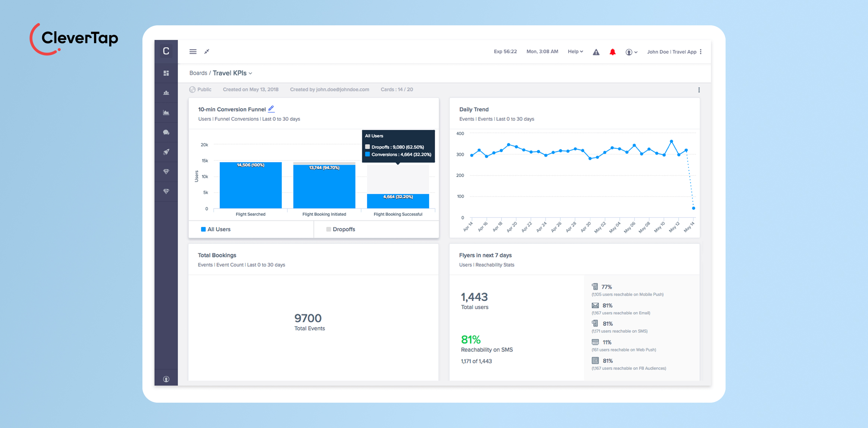Viewport: 868px width, 428px height.
Task: Open the account circle icon at sidebar bottom
Action: pyautogui.click(x=166, y=379)
